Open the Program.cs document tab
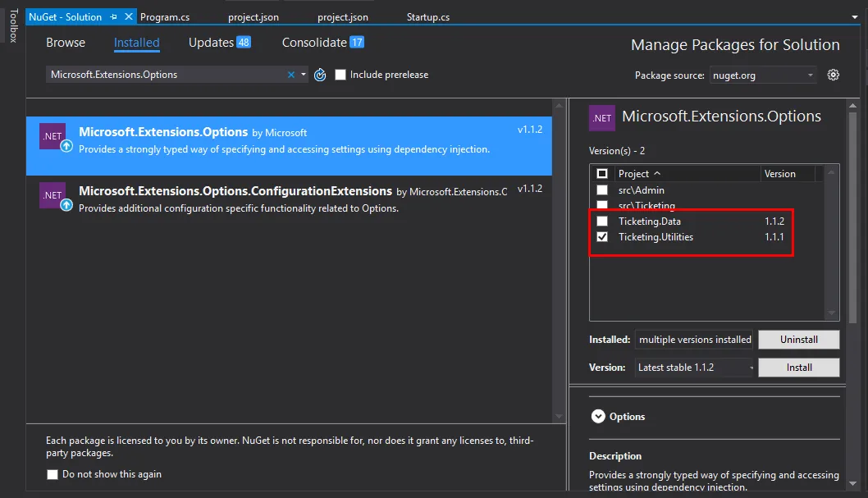 [165, 16]
